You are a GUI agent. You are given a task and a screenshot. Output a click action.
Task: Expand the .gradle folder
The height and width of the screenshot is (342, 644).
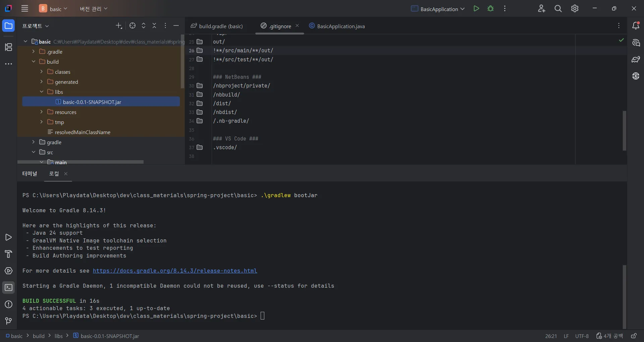click(33, 52)
